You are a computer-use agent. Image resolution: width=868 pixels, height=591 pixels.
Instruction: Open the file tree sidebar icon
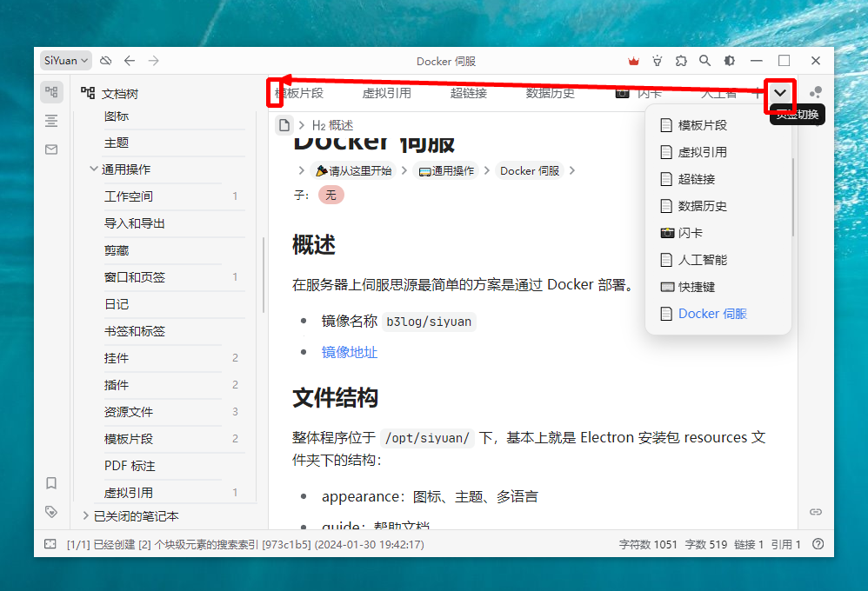(51, 92)
